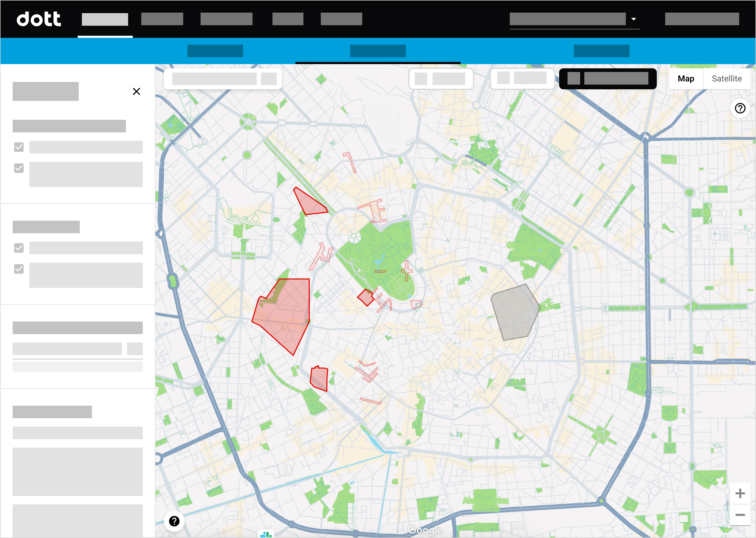Select the rightmost tab in the blue bar
Screen dimensions: 756x538
[601, 50]
